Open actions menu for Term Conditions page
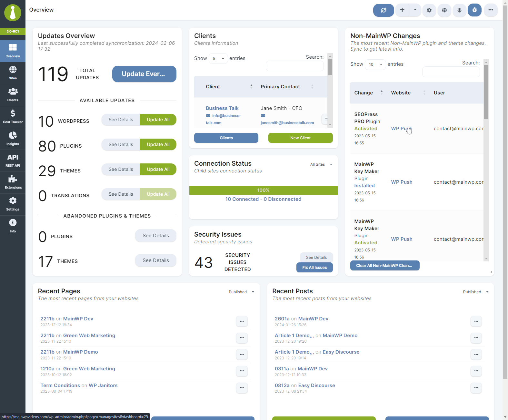 (x=242, y=388)
